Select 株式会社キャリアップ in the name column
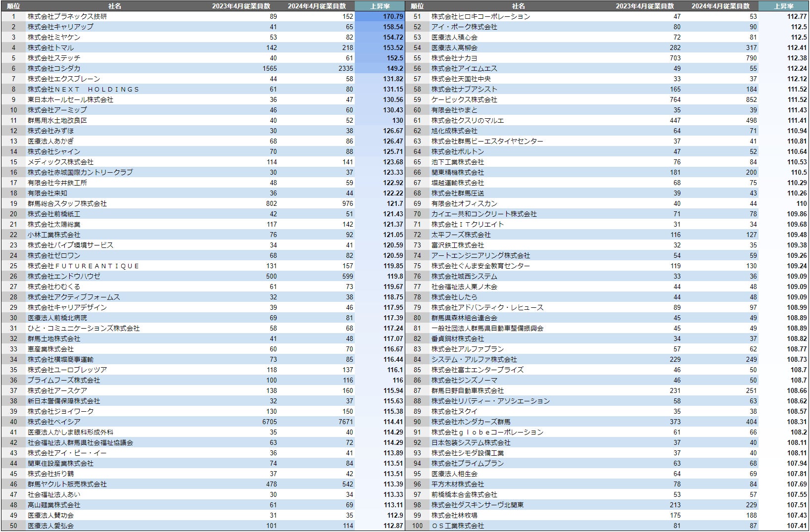The image size is (810, 532). (x=60, y=27)
